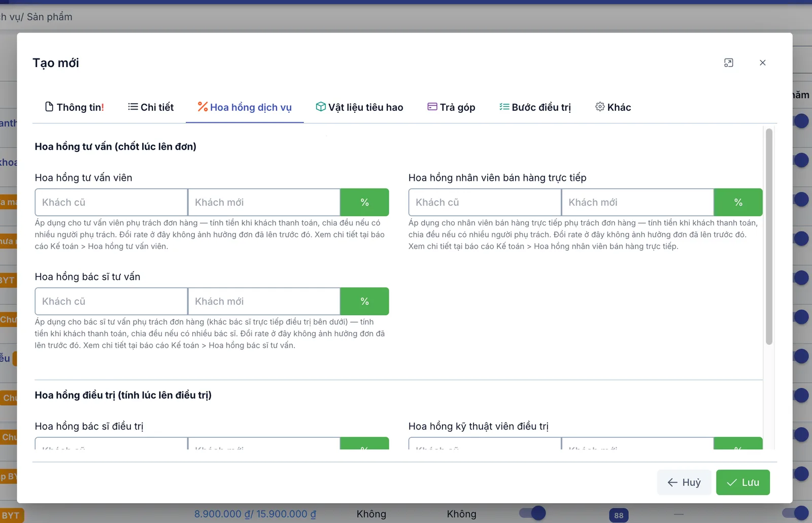Click help text starting "Áp dụng cho tư vấn viên"
812x523 pixels.
point(210,235)
